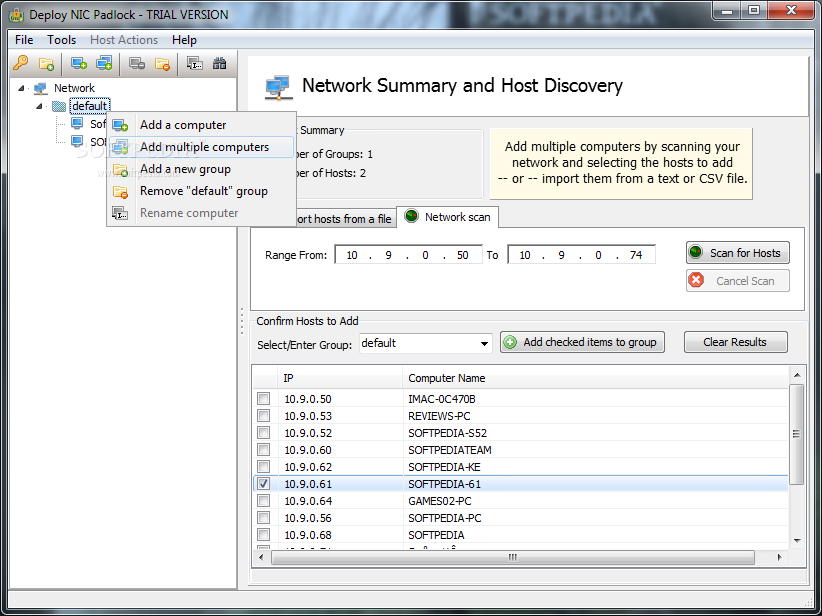The image size is (822, 616).
Task: Click the radar icon on Network scan tab
Action: pos(412,216)
